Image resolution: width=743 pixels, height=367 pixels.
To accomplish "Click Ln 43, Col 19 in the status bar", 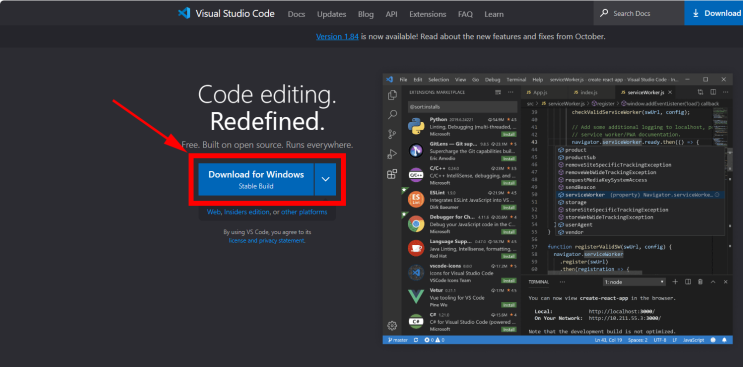I will [608, 340].
